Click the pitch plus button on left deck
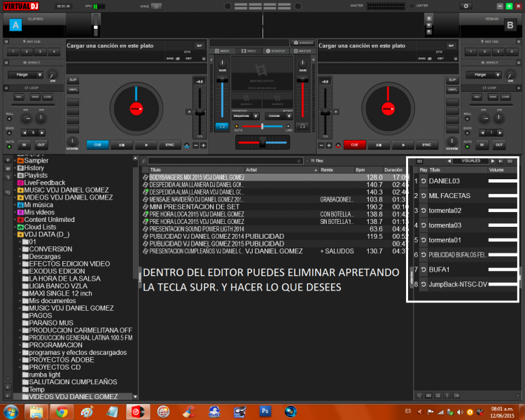The height and width of the screenshot is (420, 525). point(203,146)
